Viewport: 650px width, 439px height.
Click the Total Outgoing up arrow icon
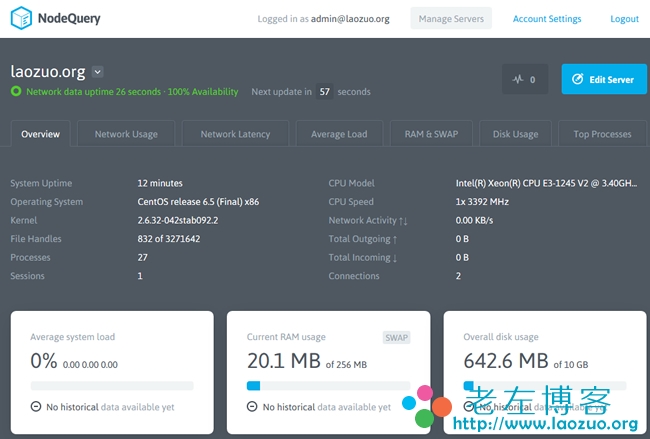coord(395,240)
